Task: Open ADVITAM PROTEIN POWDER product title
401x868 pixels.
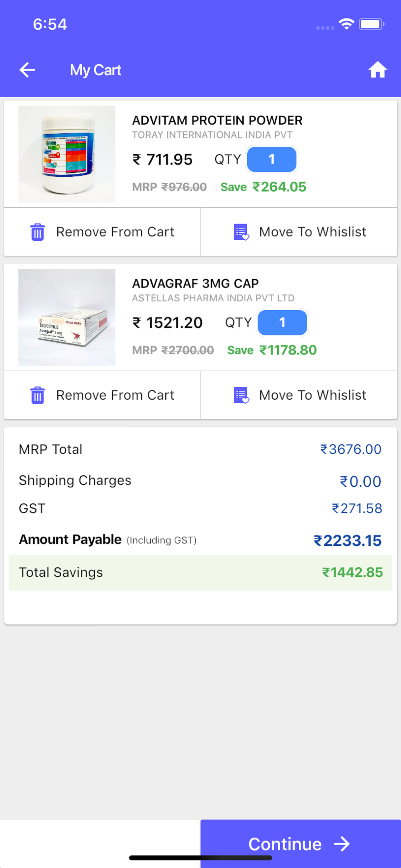Action: [x=217, y=120]
